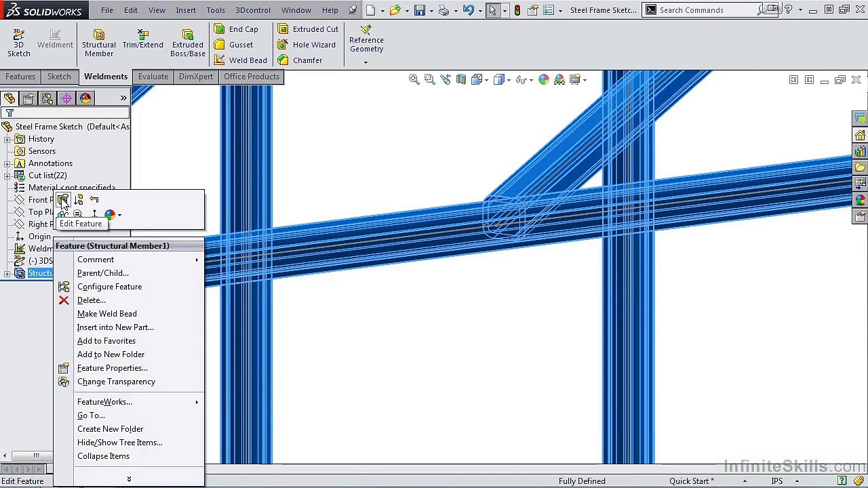
Task: Select the Structural Member tool
Action: click(x=99, y=43)
